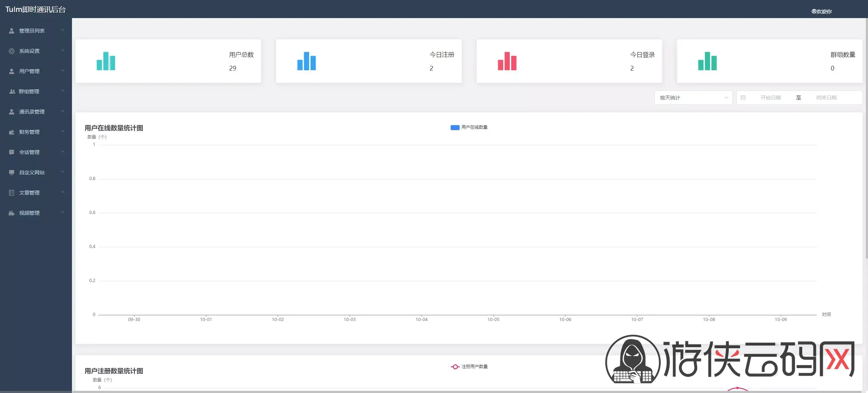The image size is (868, 393).
Task: Open the 会话管理 sidebar menu
Action: pos(36,152)
